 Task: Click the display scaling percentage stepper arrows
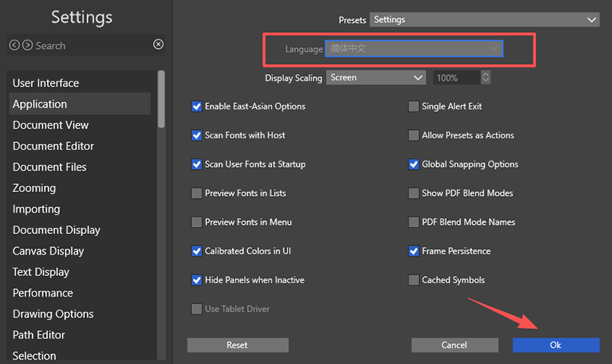[486, 77]
